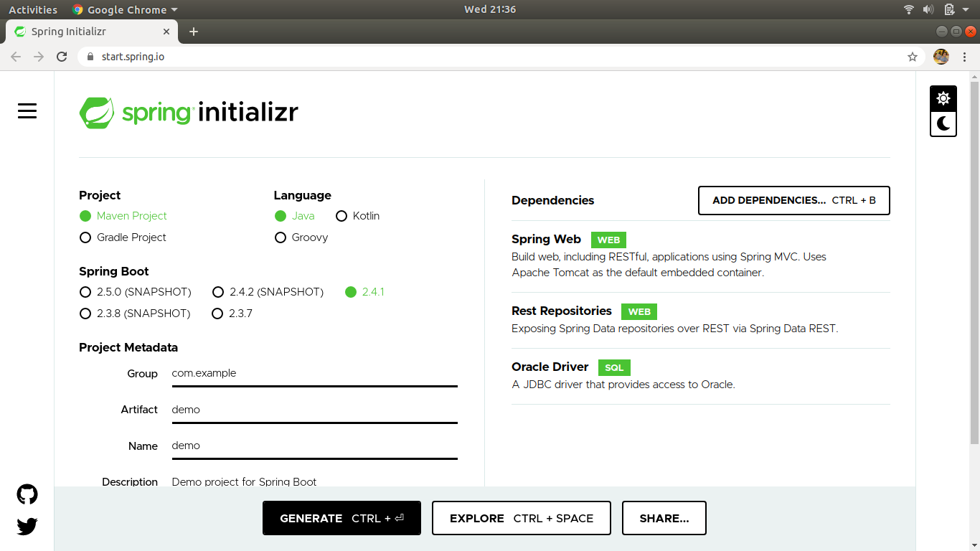Click the Name input field
Image resolution: width=980 pixels, height=551 pixels.
[x=314, y=446]
